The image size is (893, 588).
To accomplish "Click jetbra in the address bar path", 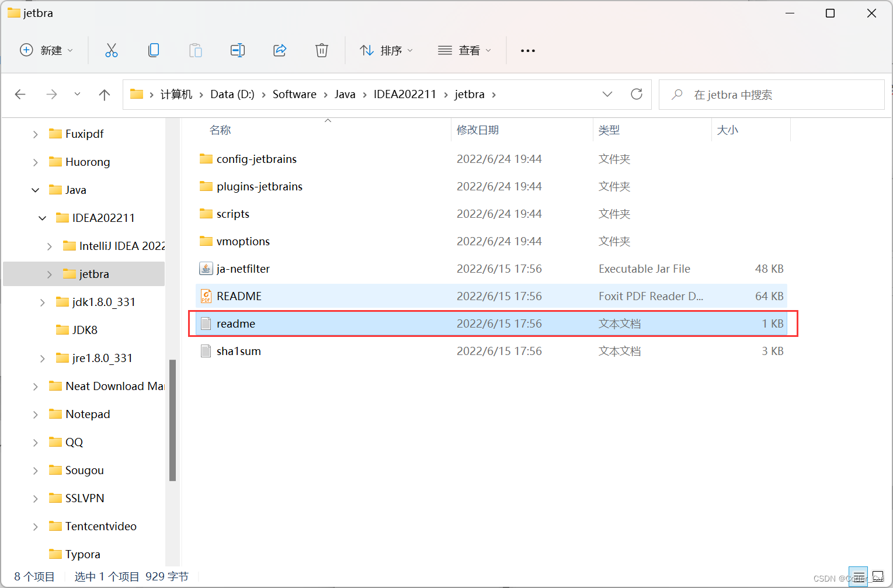I will (x=470, y=95).
